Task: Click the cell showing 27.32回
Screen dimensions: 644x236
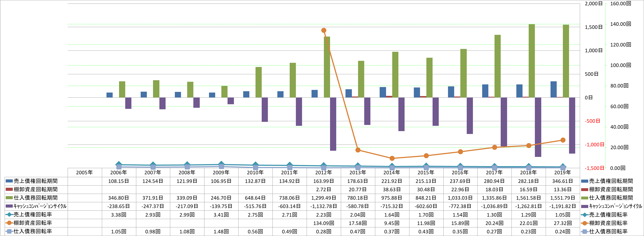Action: [563, 223]
